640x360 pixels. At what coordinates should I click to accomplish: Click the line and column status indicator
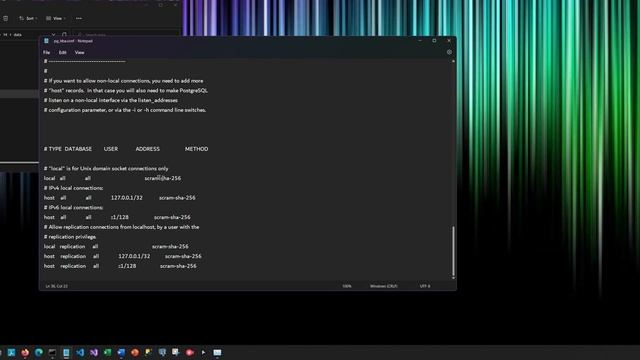click(x=57, y=286)
